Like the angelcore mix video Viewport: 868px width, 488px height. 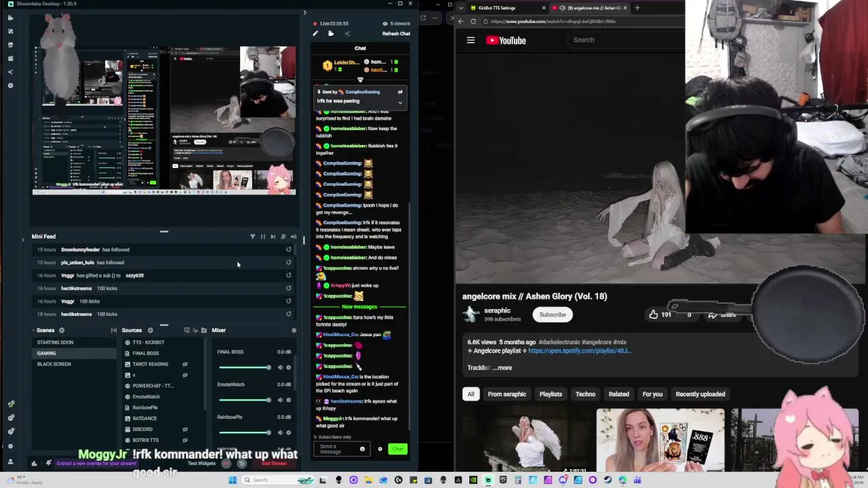[659, 314]
